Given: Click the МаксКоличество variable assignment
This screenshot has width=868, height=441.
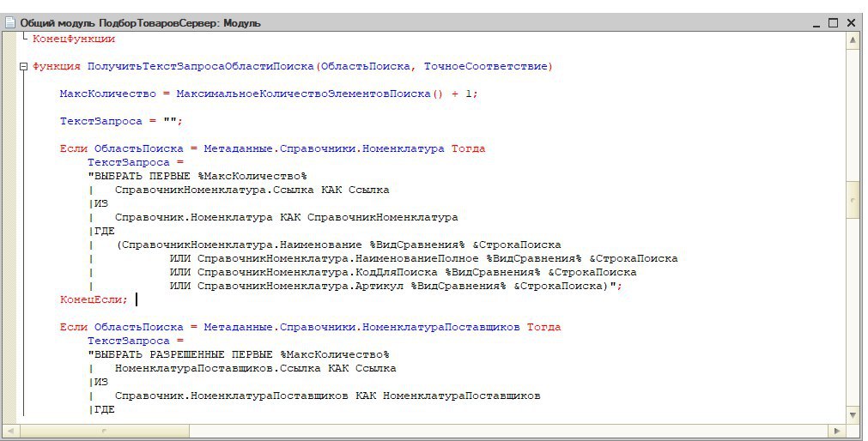Looking at the screenshot, I should [108, 94].
